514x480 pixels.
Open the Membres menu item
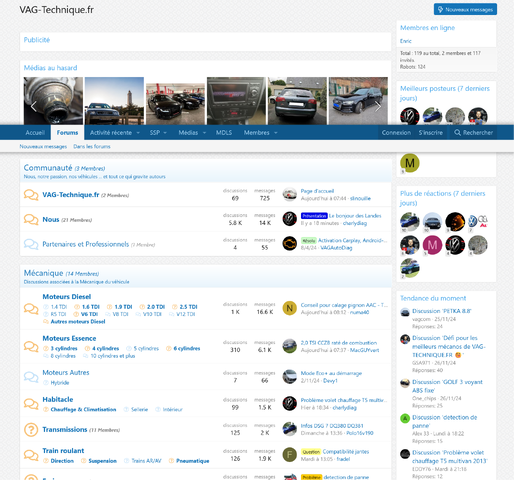tap(256, 133)
